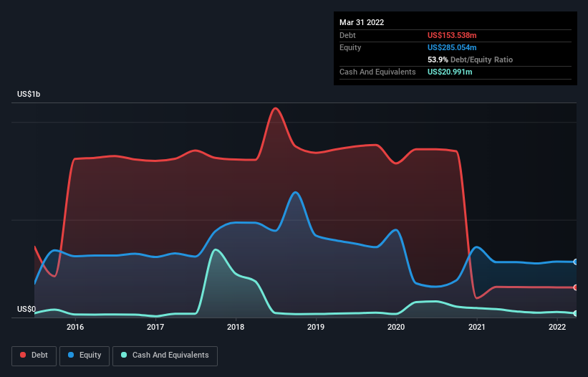
Task: Click the Mar 31 2022 tooltip date
Action: click(362, 22)
